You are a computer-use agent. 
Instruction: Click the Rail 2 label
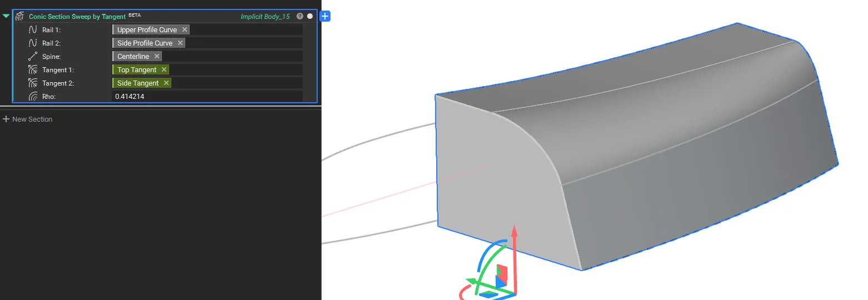[51, 43]
